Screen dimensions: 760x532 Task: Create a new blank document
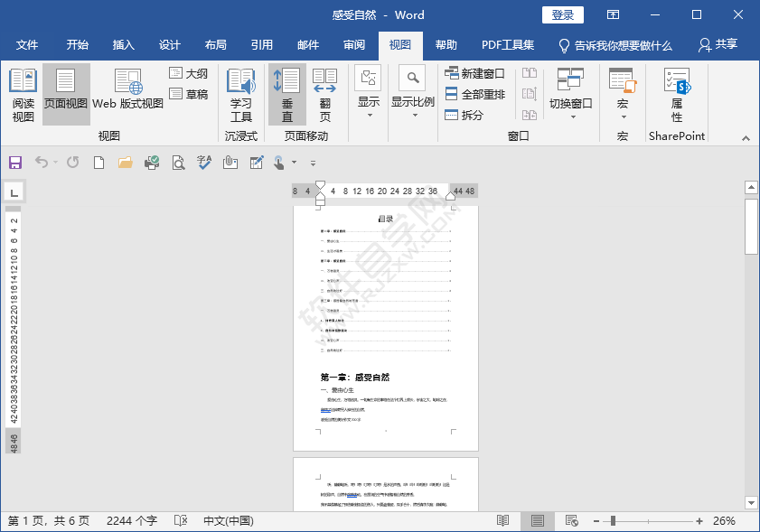pos(99,163)
